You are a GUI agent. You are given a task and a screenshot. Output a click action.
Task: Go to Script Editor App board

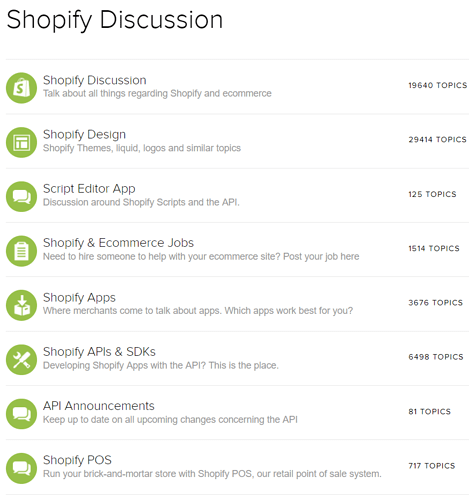click(89, 189)
